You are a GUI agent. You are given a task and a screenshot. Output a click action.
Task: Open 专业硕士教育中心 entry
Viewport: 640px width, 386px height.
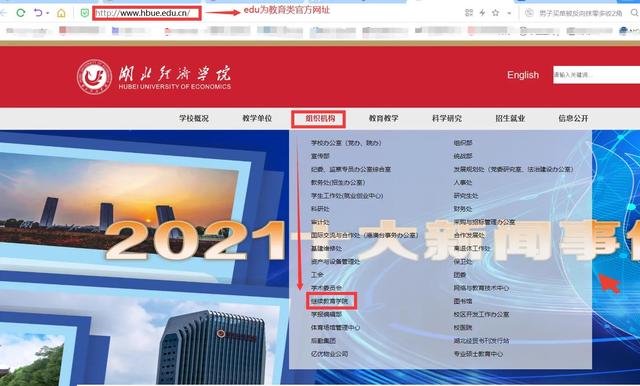(478, 354)
